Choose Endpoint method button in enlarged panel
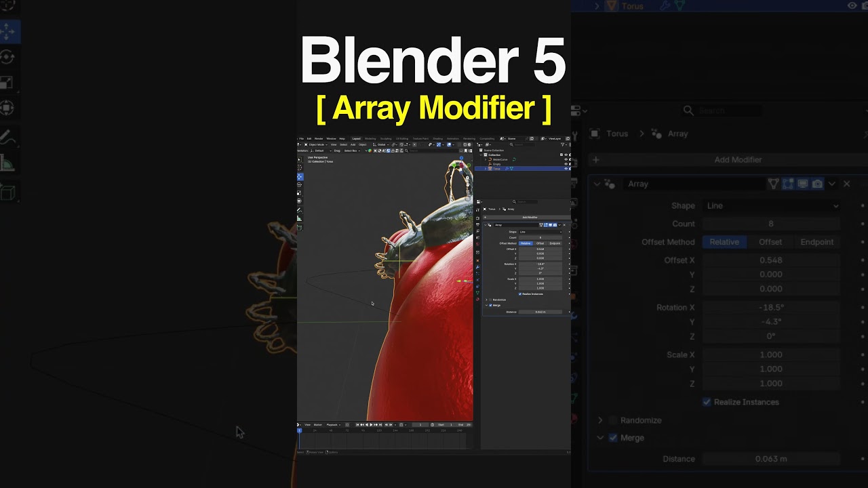 (817, 242)
